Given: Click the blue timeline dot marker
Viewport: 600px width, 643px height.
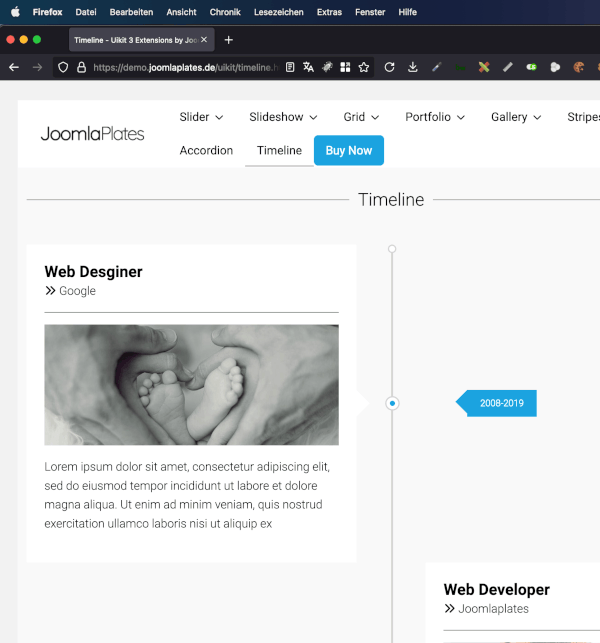Looking at the screenshot, I should pyautogui.click(x=392, y=403).
